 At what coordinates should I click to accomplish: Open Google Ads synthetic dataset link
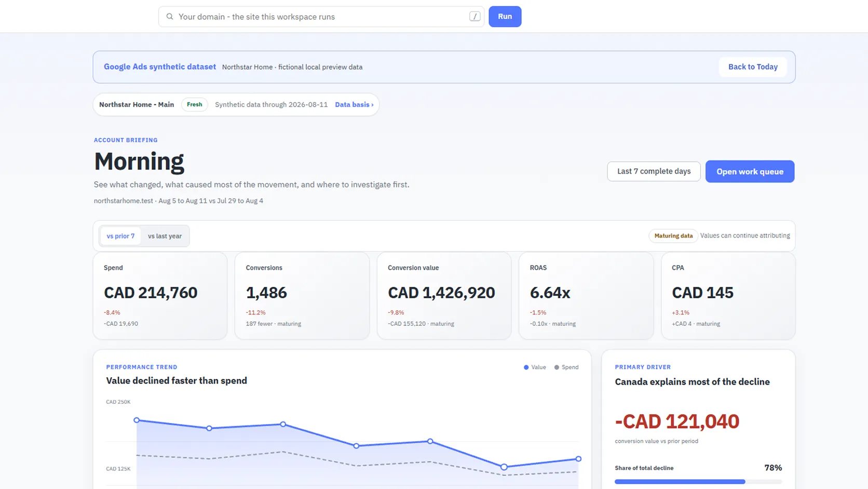[160, 67]
